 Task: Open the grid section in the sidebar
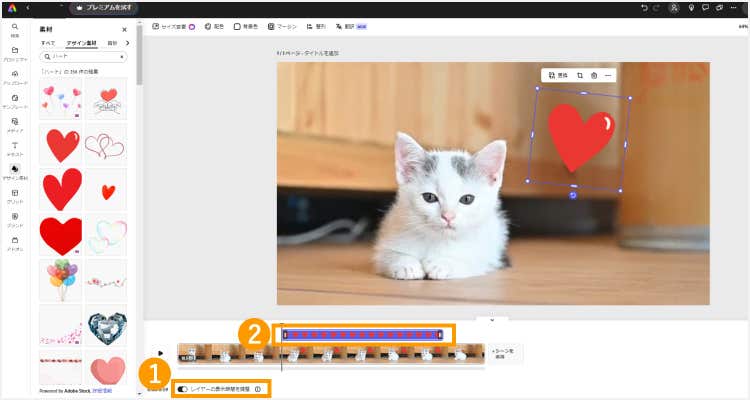point(15,196)
